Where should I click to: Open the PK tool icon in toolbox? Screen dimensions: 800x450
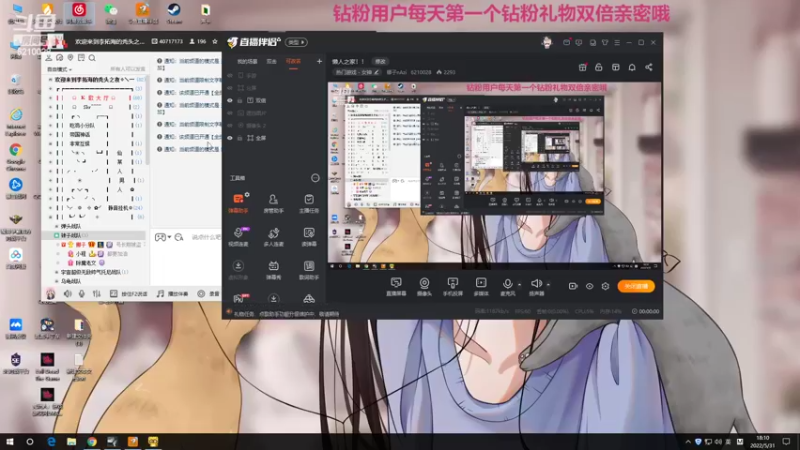point(238,298)
